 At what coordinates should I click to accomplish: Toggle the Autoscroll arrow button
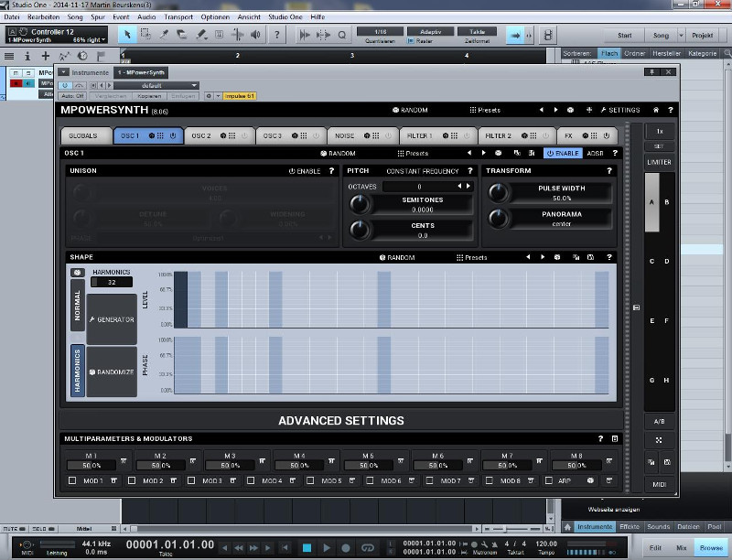515,36
